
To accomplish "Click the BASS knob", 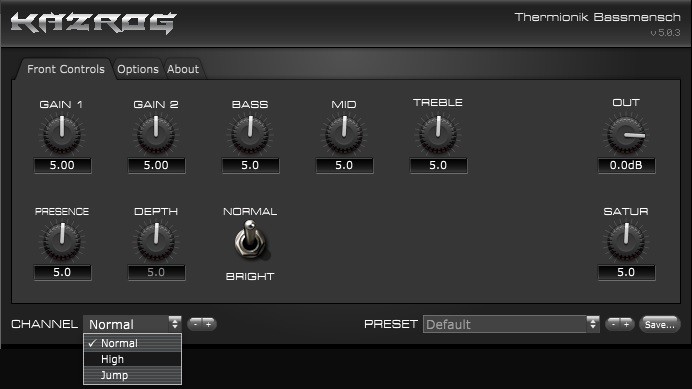I will point(250,134).
